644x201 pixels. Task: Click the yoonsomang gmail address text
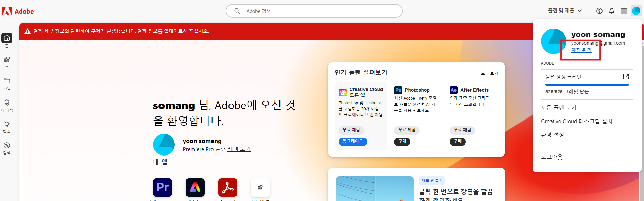598,43
